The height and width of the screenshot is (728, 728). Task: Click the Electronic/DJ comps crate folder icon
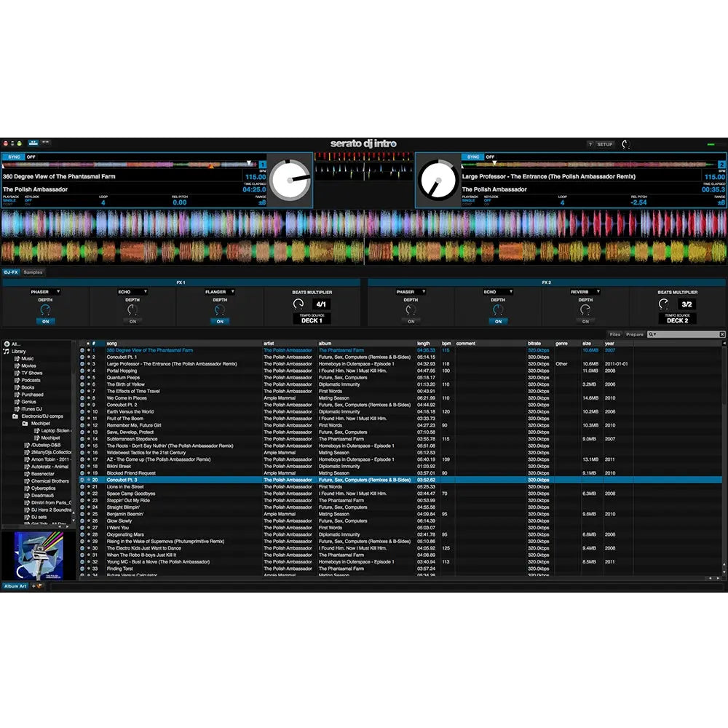click(14, 416)
